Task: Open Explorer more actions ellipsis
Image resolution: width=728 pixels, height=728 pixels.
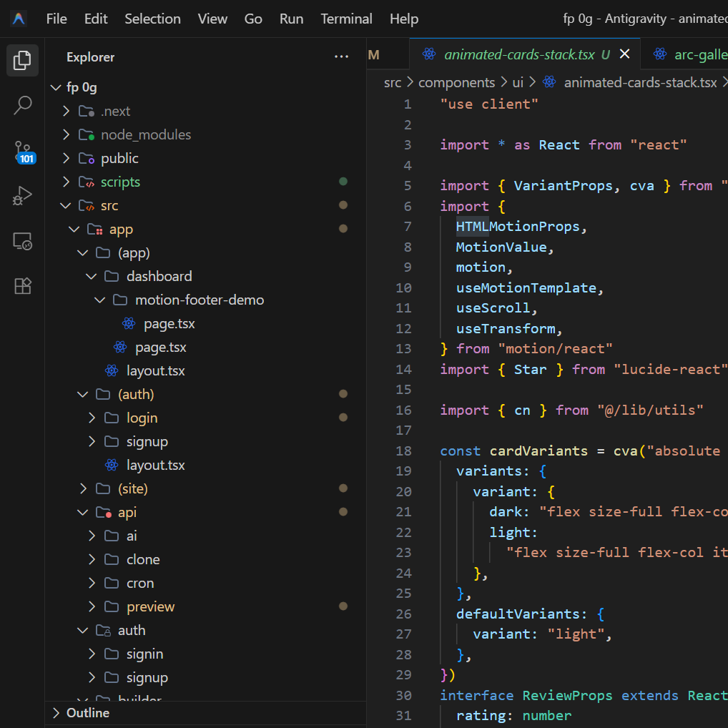Action: (x=342, y=57)
